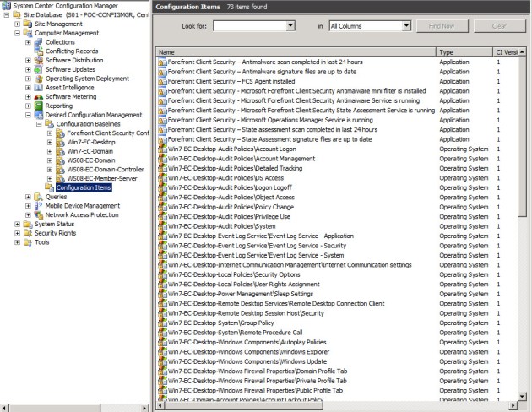The width and height of the screenshot is (532, 412).
Task: Click the Reporting node icon
Action: (x=39, y=106)
